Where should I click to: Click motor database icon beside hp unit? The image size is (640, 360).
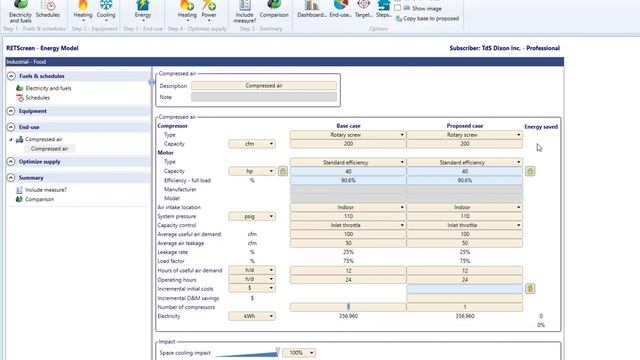tap(283, 171)
